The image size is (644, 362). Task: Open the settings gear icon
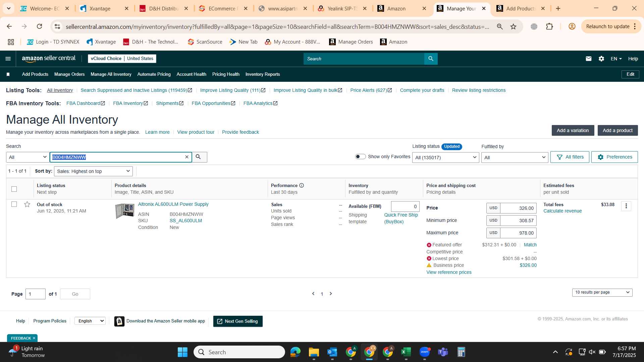point(601,59)
